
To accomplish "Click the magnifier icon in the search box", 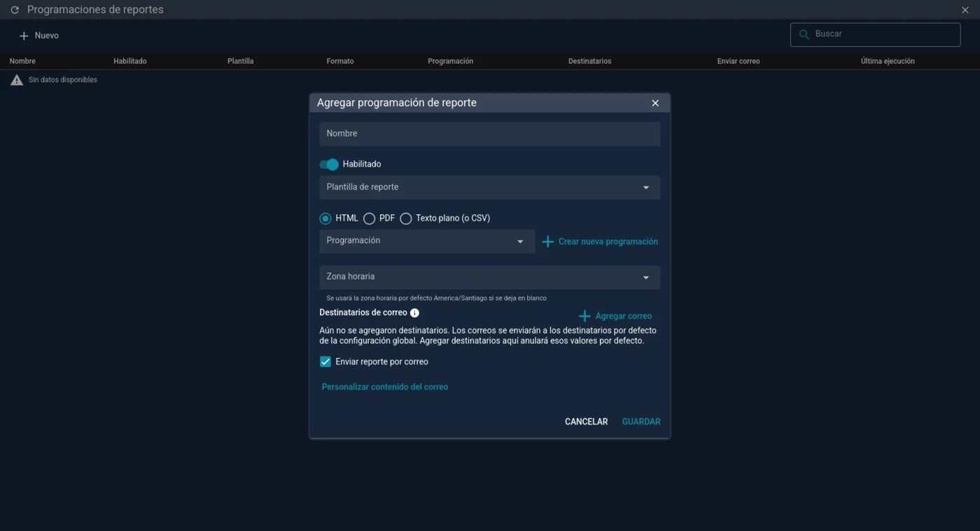I will (804, 34).
